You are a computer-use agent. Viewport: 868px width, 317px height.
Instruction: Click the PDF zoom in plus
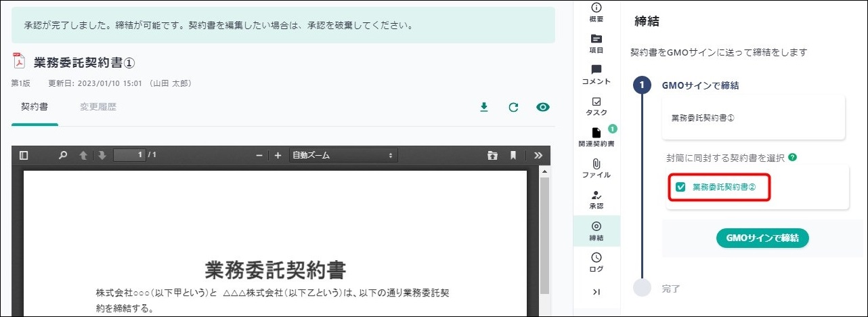[x=278, y=155]
